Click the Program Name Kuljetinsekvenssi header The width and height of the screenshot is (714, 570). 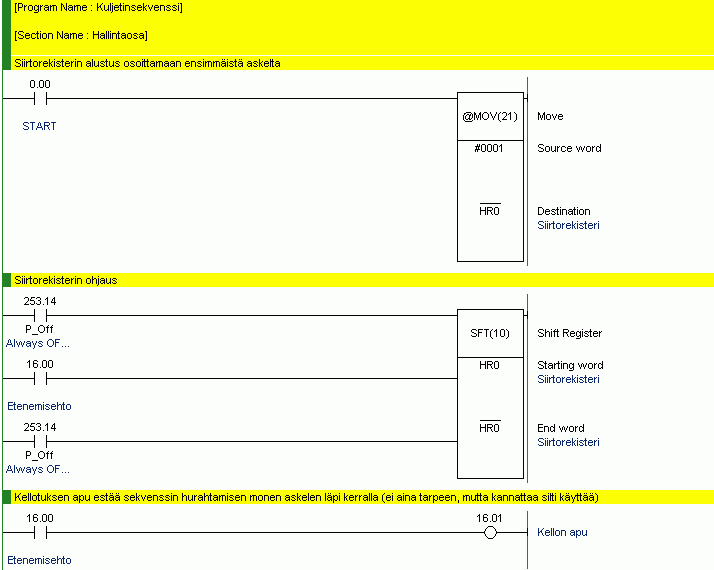tap(98, 8)
